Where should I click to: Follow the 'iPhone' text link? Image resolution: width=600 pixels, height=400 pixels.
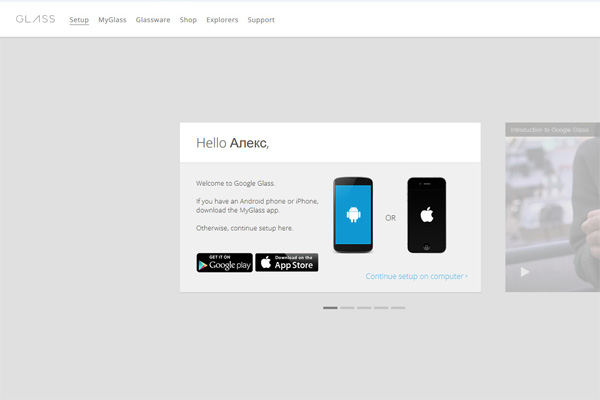[305, 201]
